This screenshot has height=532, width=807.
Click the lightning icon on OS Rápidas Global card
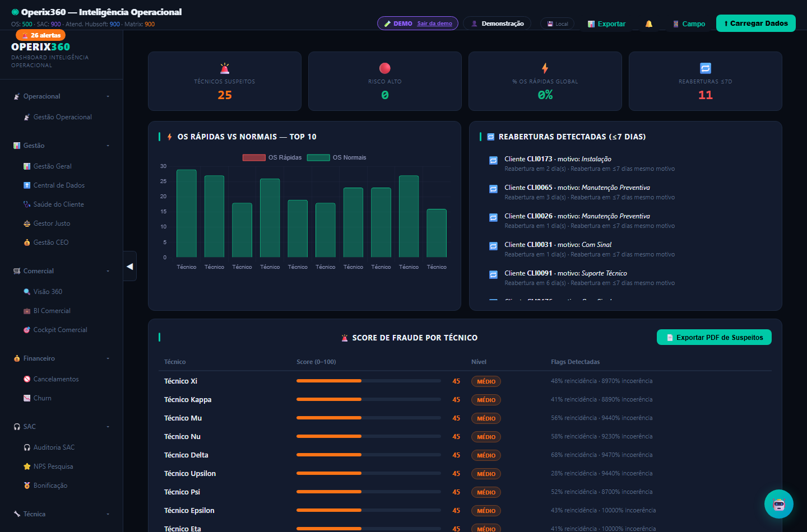tap(545, 68)
